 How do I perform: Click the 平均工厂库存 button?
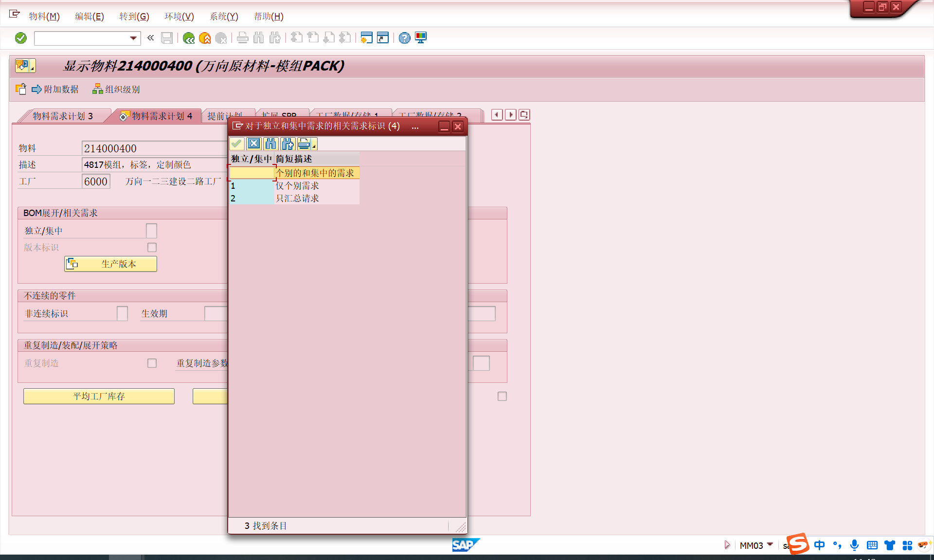99,396
